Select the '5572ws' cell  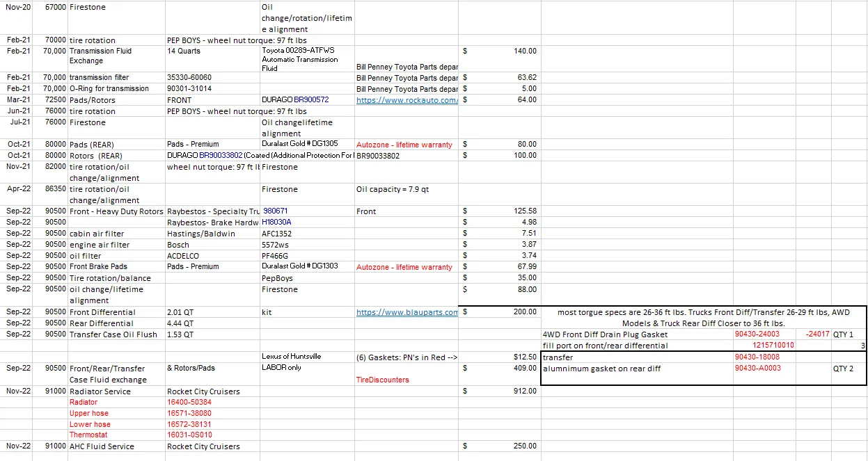pyautogui.click(x=307, y=244)
